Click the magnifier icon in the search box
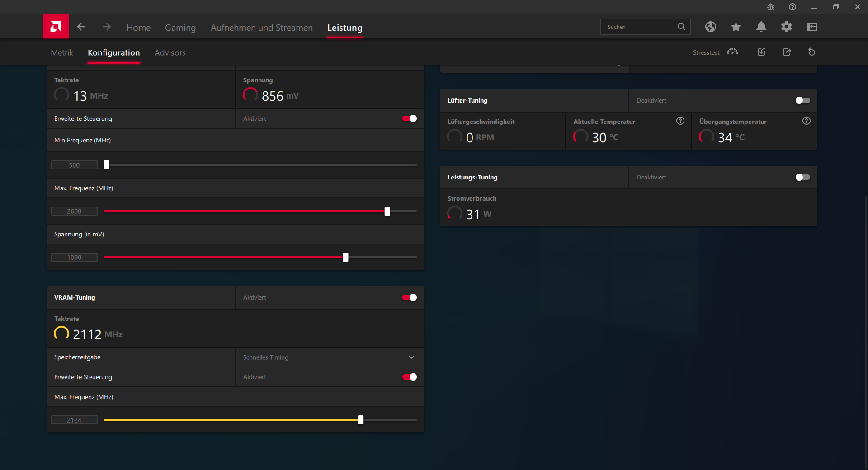 click(x=681, y=27)
